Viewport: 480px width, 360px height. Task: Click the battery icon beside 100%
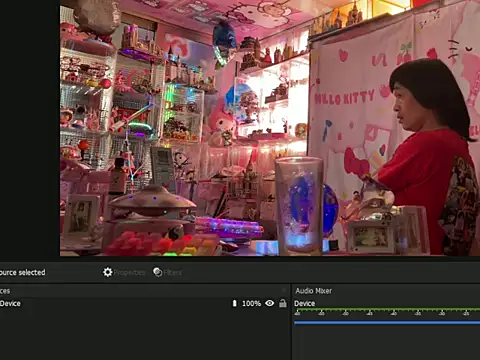point(234,303)
